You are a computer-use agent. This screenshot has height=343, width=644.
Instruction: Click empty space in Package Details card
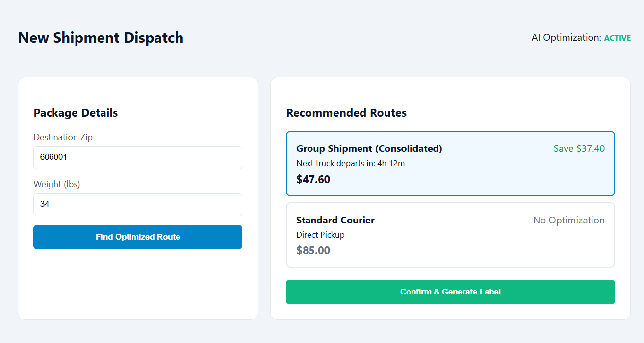(138, 284)
